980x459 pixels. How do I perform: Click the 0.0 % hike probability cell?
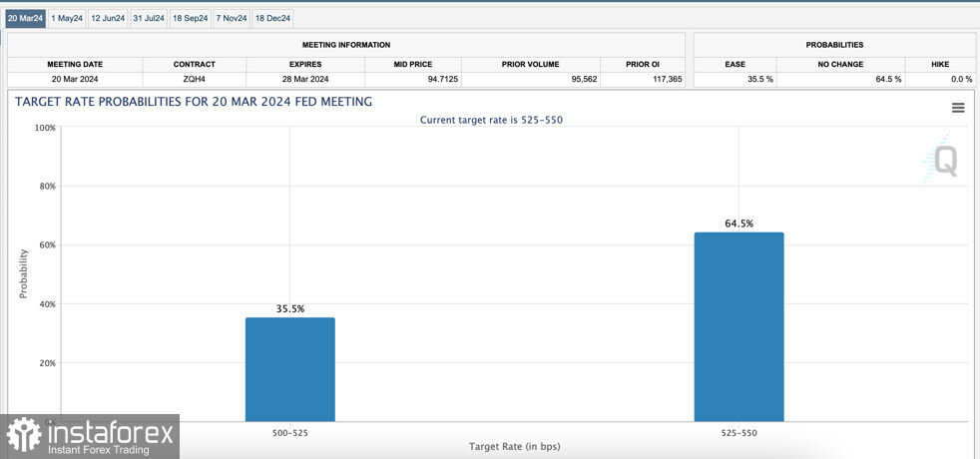[939, 79]
